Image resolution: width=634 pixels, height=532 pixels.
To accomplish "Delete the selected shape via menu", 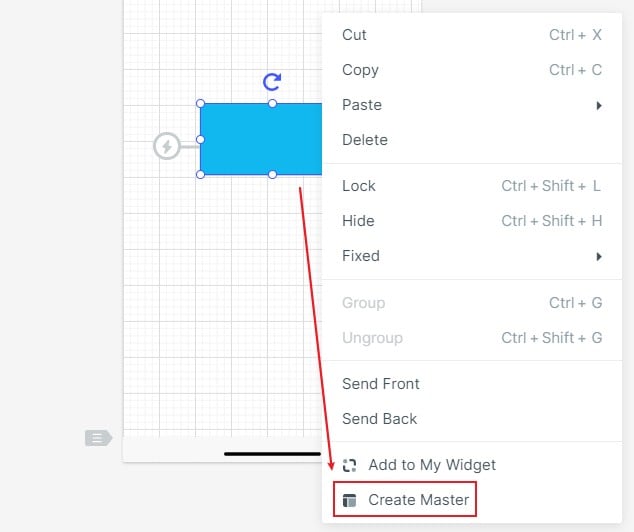I will 365,140.
